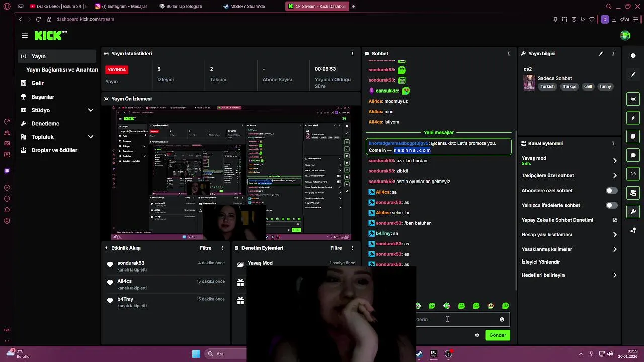Open the Kick user profile avatar
Image resolution: width=644 pixels, height=362 pixels.
coord(625,35)
